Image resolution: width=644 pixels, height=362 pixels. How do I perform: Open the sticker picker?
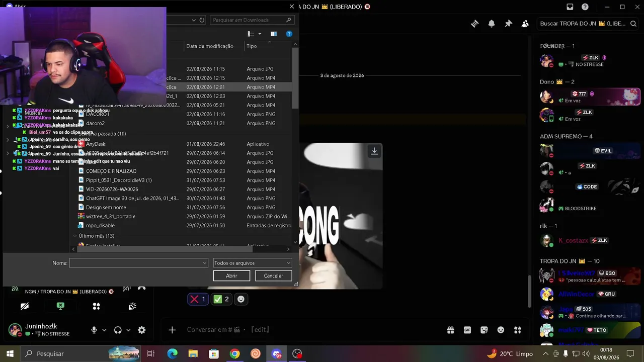tap(484, 330)
